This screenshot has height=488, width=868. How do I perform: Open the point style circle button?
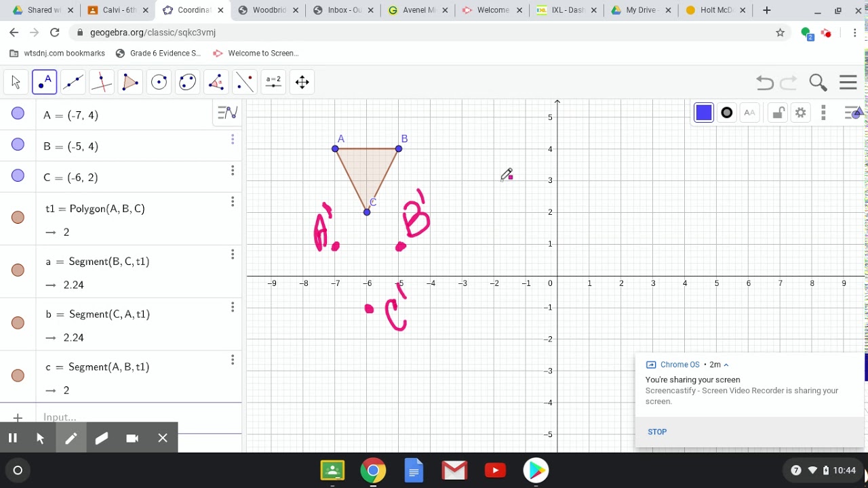(x=726, y=113)
